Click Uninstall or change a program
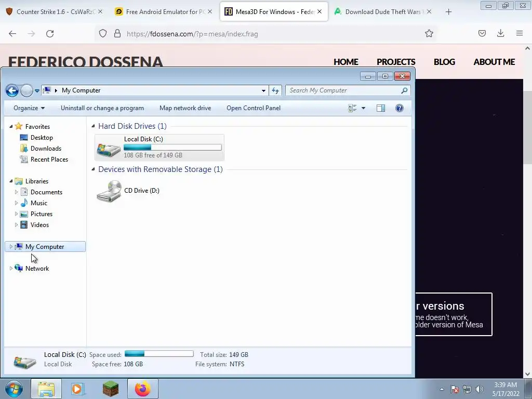The height and width of the screenshot is (399, 532). 102,108
